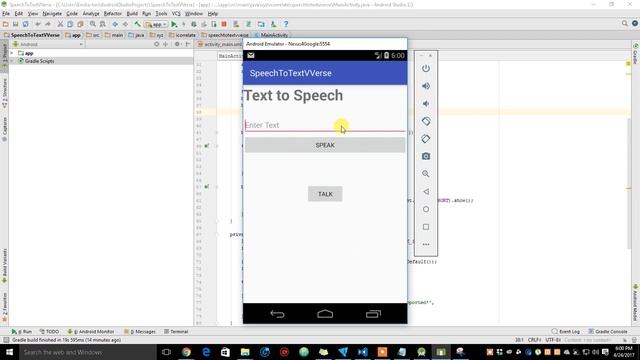Viewport: 640px width, 360px height.
Task: Click the Cut scissors icon in toolbar
Action: (60, 24)
